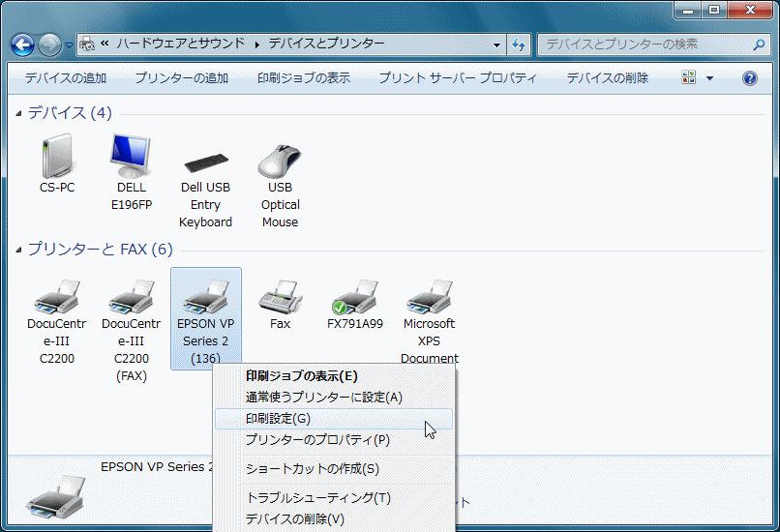Click 印刷ジョブの表示 toolbar button
Screen dimensions: 780x532
click(304, 78)
